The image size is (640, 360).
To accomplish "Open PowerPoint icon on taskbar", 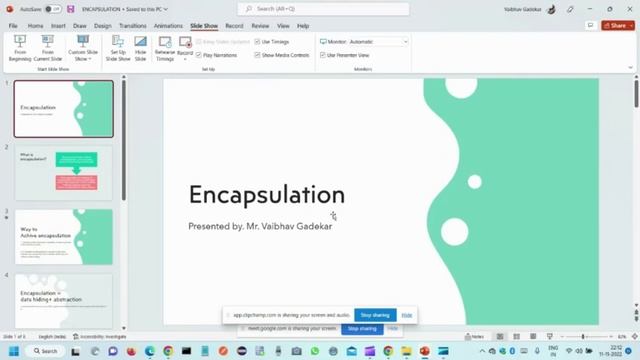I will tap(425, 351).
